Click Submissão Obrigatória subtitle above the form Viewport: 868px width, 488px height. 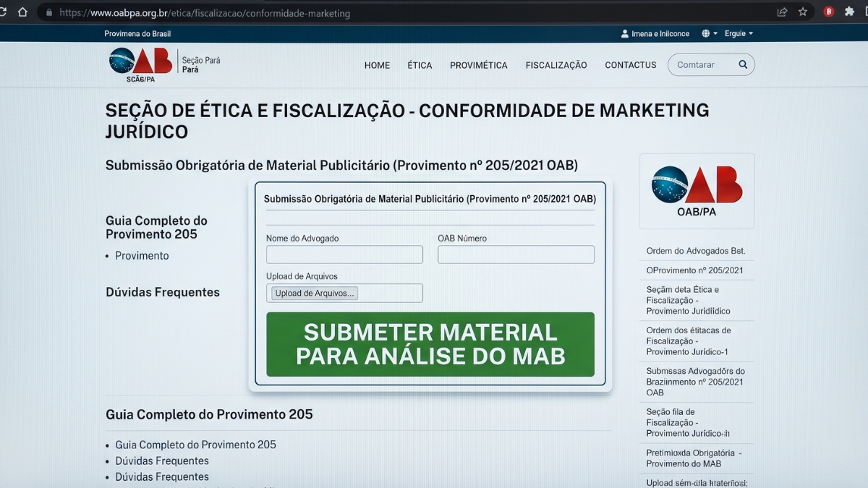point(341,165)
